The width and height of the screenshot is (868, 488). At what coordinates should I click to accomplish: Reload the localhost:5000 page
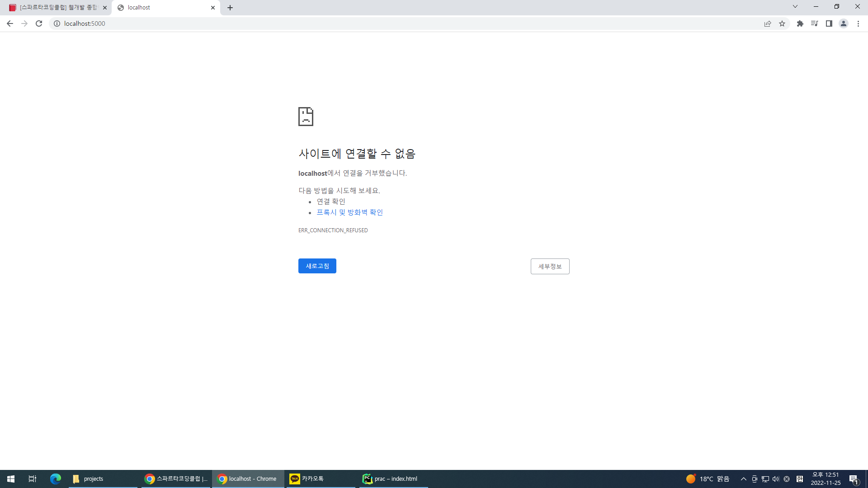(x=39, y=23)
